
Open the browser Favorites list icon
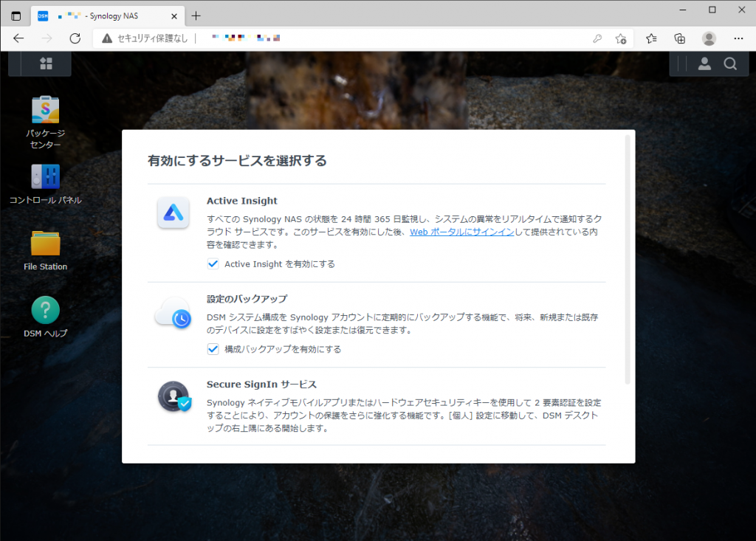651,38
